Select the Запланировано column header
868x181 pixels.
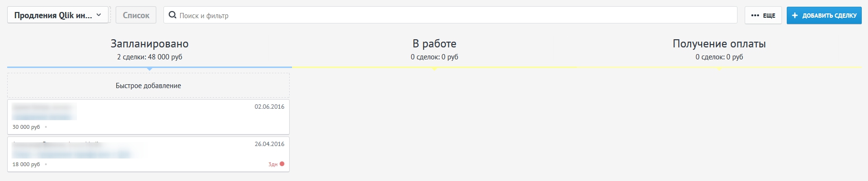pos(150,44)
